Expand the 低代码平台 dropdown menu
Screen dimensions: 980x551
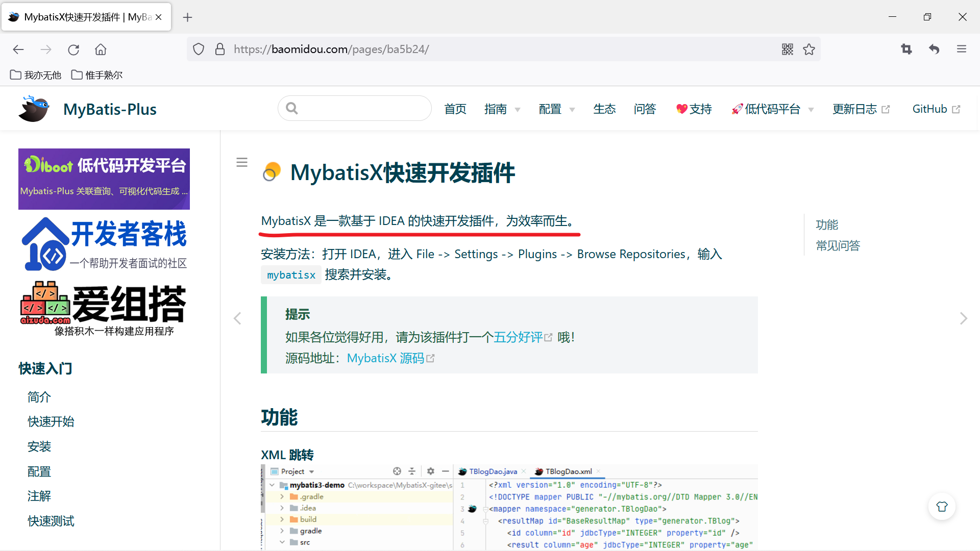point(772,109)
